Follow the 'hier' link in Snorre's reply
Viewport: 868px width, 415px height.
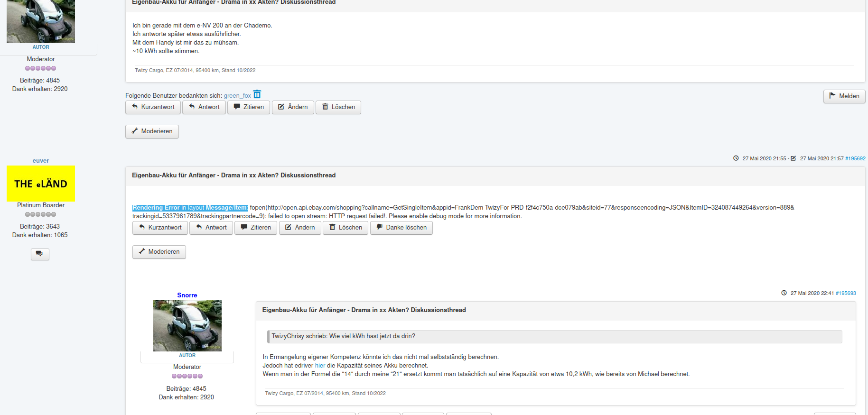[x=320, y=366]
